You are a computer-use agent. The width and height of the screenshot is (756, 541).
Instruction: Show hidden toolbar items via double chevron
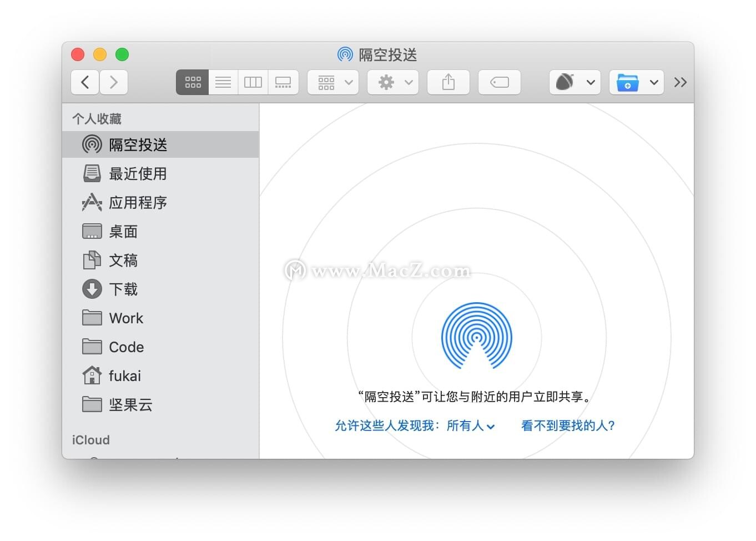point(681,82)
